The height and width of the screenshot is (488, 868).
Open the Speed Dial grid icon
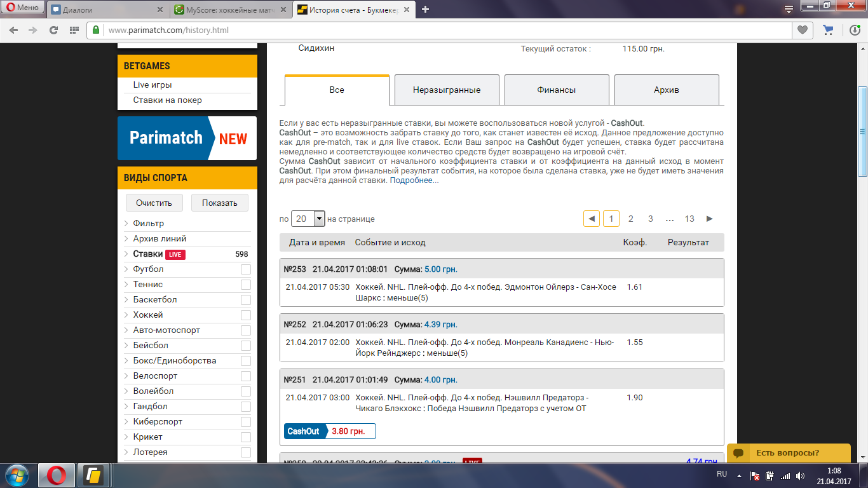point(74,30)
